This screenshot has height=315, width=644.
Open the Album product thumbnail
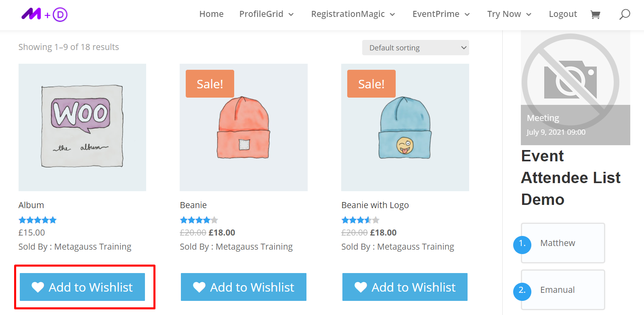[x=82, y=127]
